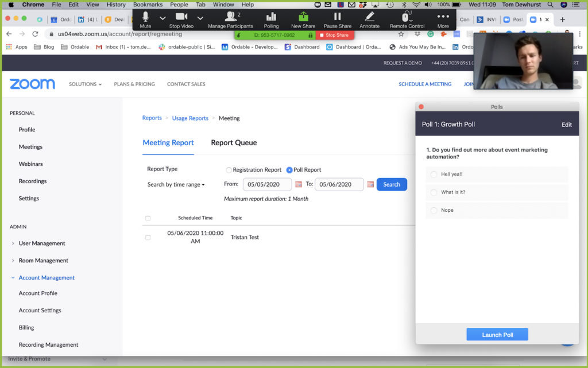
Task: Open the Solutions dropdown menu
Action: (85, 84)
